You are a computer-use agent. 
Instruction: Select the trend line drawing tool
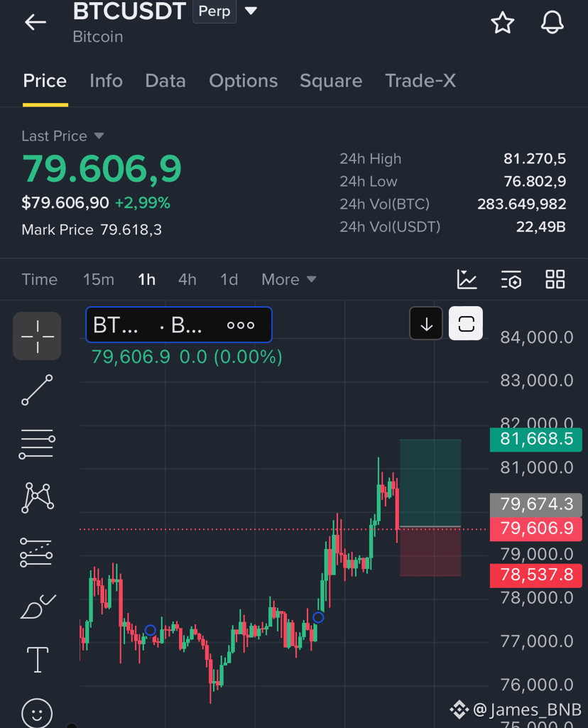37,390
